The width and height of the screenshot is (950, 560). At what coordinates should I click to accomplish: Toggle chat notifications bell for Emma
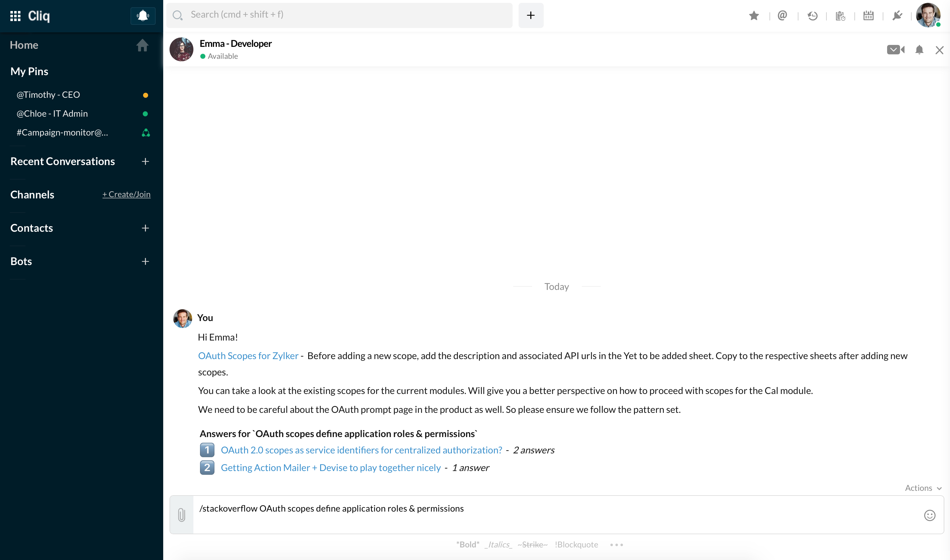point(919,50)
